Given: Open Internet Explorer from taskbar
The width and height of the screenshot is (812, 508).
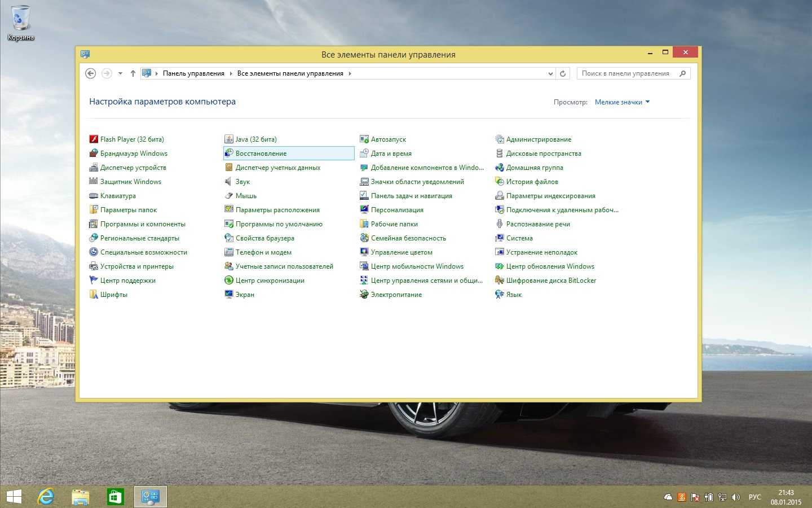Looking at the screenshot, I should click(x=46, y=497).
